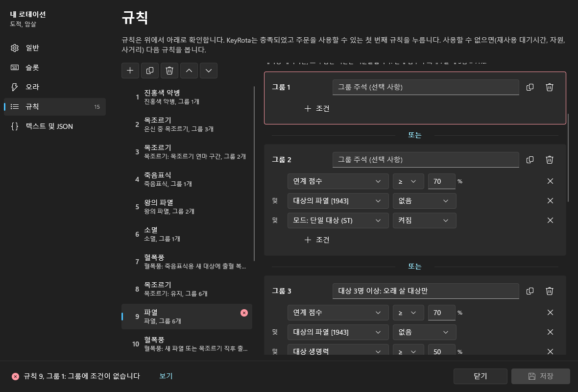Open 연계 점수 dropdown in 그룹 2
Screen dimensions: 578x392
click(x=338, y=181)
